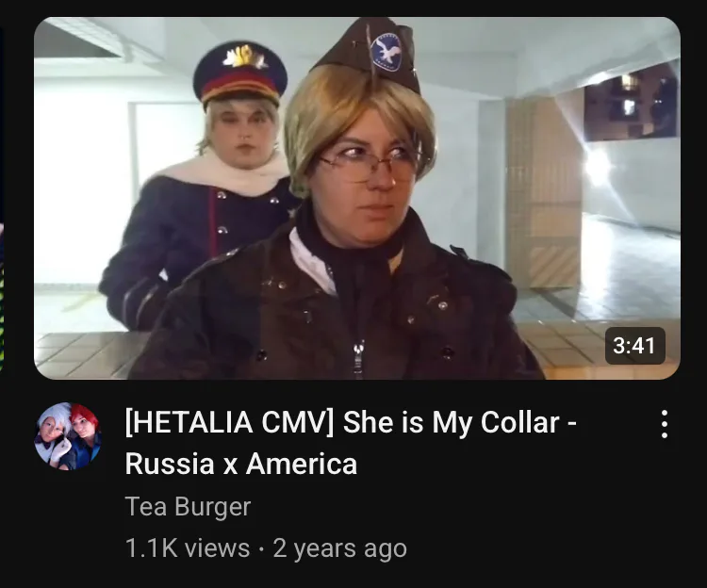Viewport: 707px width, 588px height.
Task: Select the partially visible item at left edge
Action: click(2, 198)
